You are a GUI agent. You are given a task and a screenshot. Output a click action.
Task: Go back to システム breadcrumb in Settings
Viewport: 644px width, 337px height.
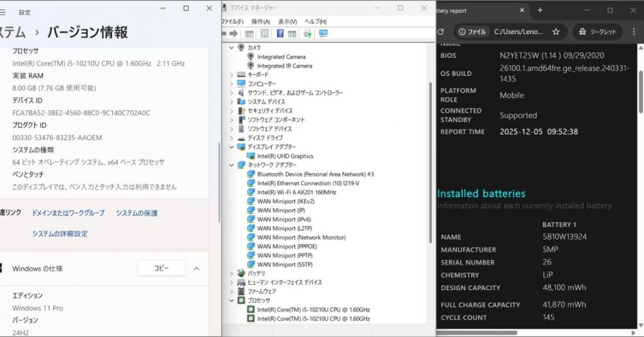click(12, 32)
